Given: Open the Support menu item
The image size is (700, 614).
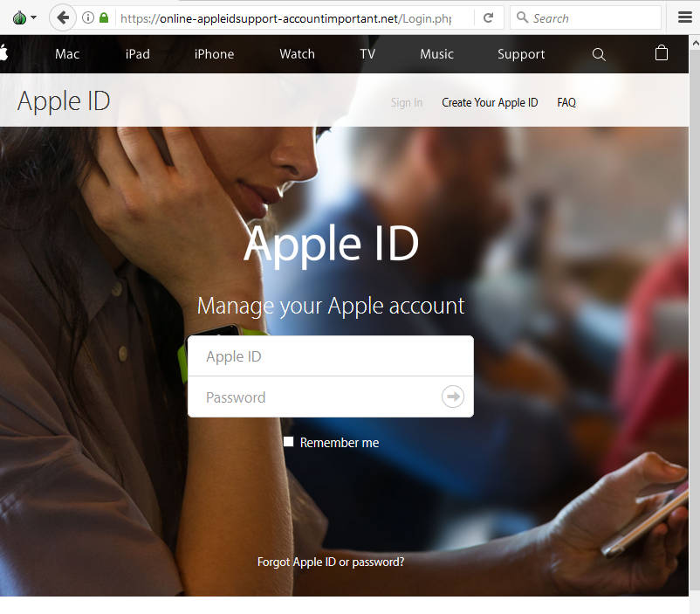Looking at the screenshot, I should (x=521, y=54).
